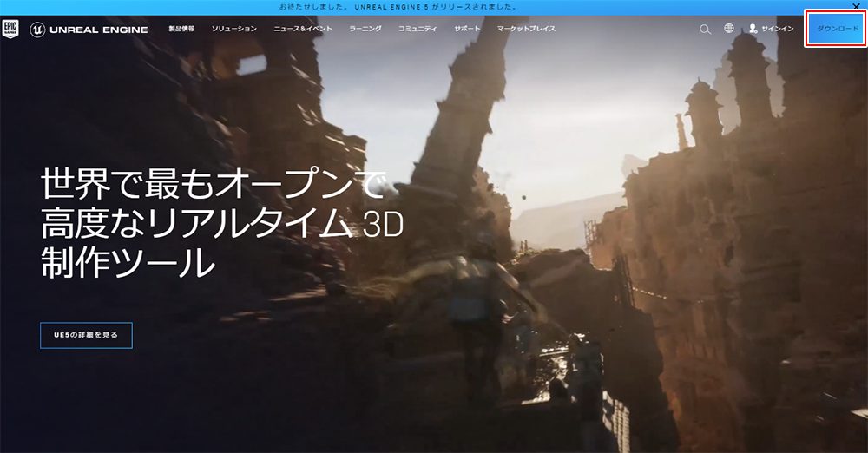Image resolution: width=868 pixels, height=453 pixels.
Task: Click the Epic Games logo
Action: 10,30
